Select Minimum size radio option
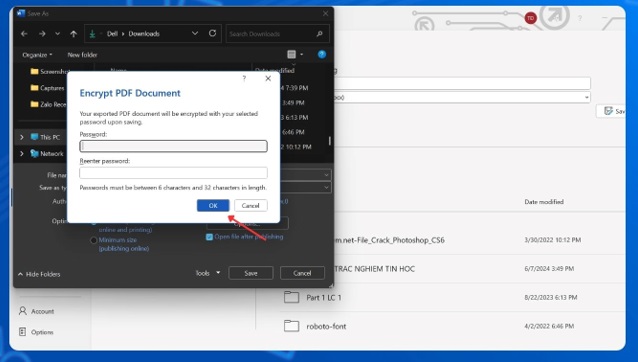Screen dimensions: 638x362 93,240
